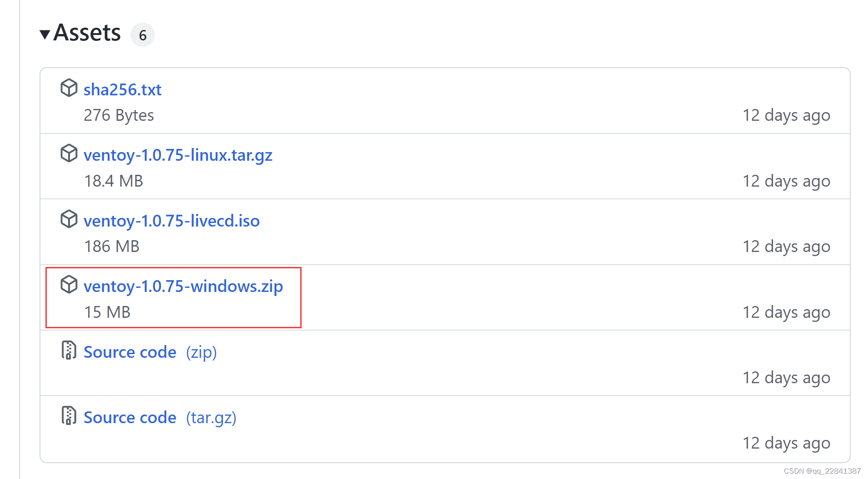Image resolution: width=868 pixels, height=479 pixels.
Task: Click the 12 days ago timestamp for sha256.txt
Action: pos(786,115)
